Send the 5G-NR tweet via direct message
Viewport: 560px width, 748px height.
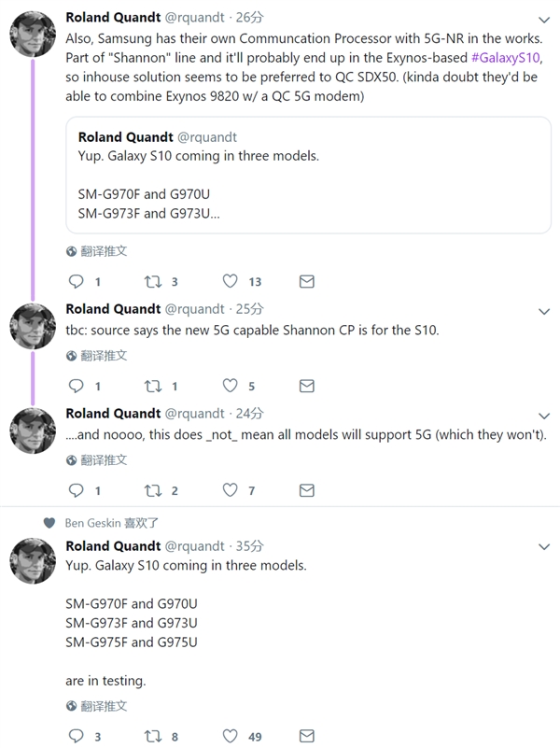tap(305, 281)
